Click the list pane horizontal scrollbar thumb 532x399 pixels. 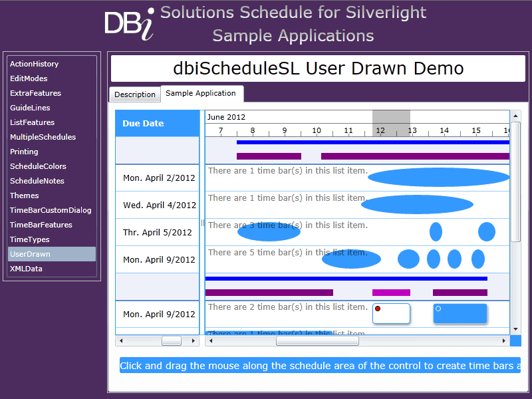pos(172,340)
